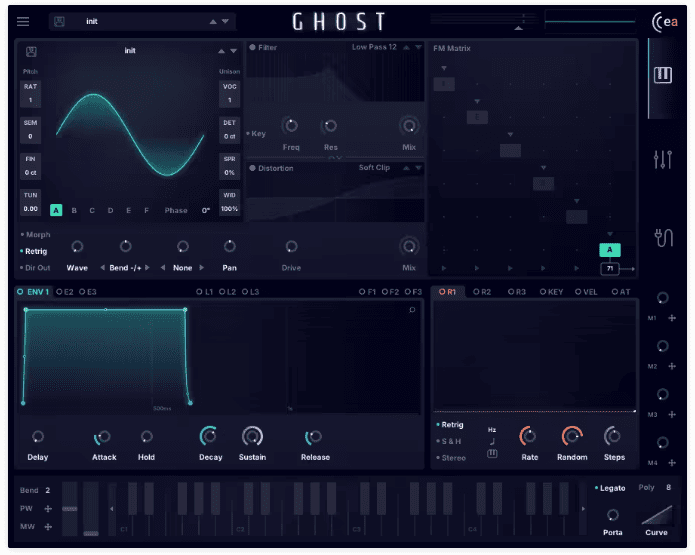This screenshot has height=555, width=695.
Task: Click the M4 macro knob
Action: click(x=663, y=442)
